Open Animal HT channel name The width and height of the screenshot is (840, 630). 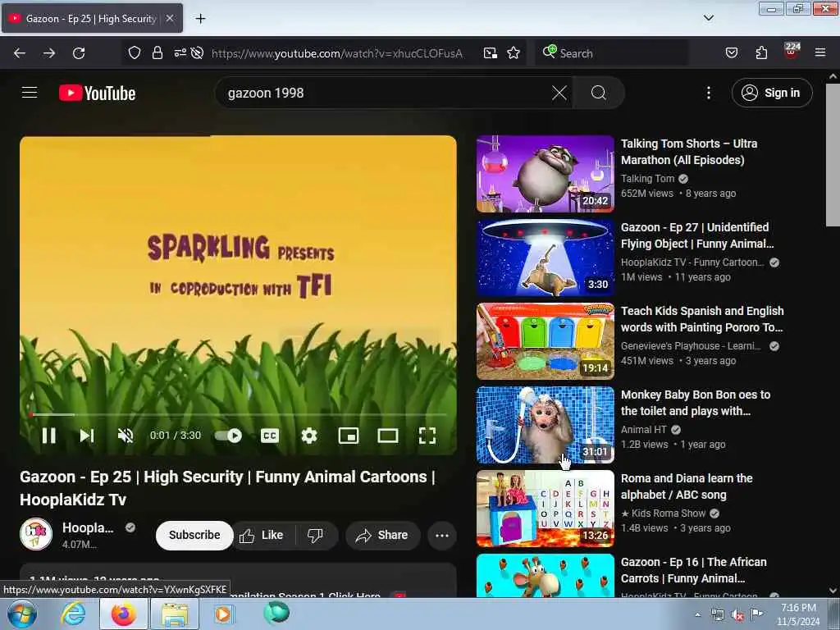643,430
